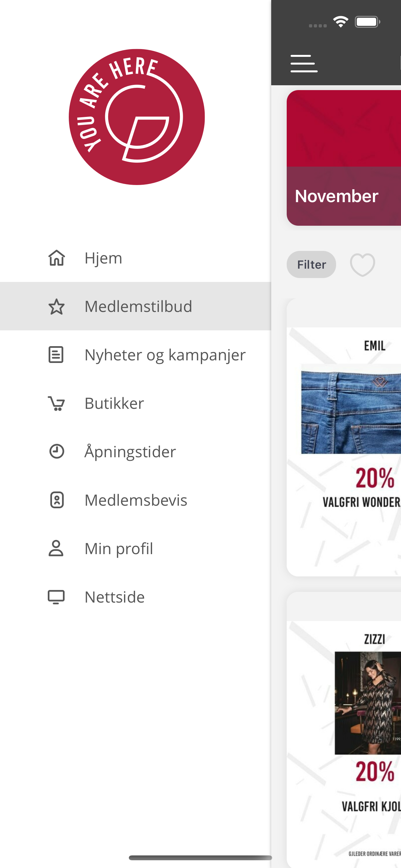401x868 pixels.
Task: Tap the person icon for Min profil
Action: (x=56, y=549)
